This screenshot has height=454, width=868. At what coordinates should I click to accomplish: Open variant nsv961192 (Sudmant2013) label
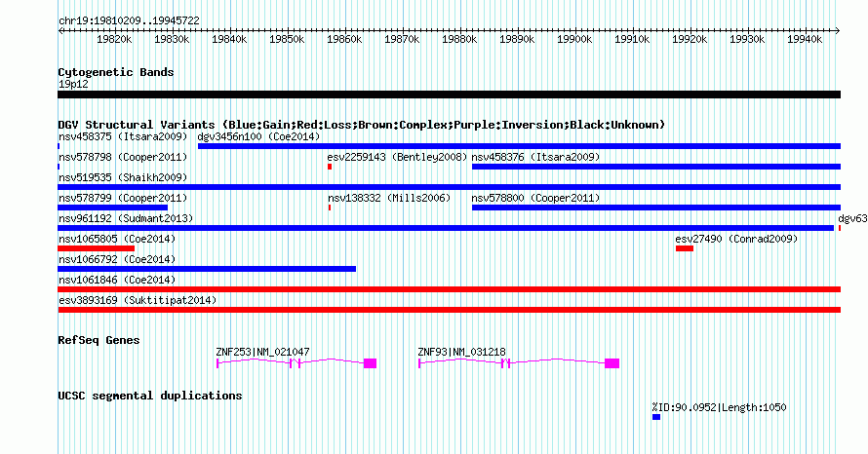point(126,218)
